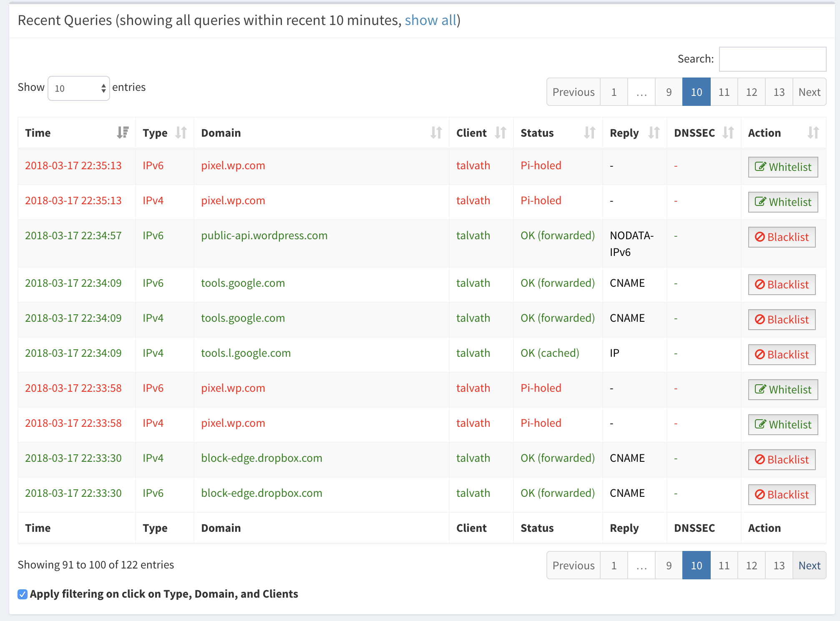The image size is (840, 621).
Task: Click block-edge.dropbox.com in the IPv4 row
Action: pos(262,458)
